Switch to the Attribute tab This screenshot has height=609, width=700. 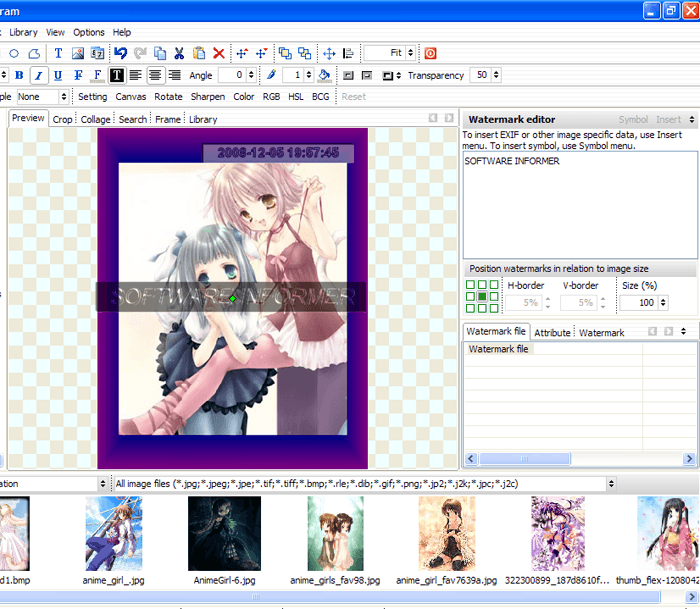tap(552, 333)
